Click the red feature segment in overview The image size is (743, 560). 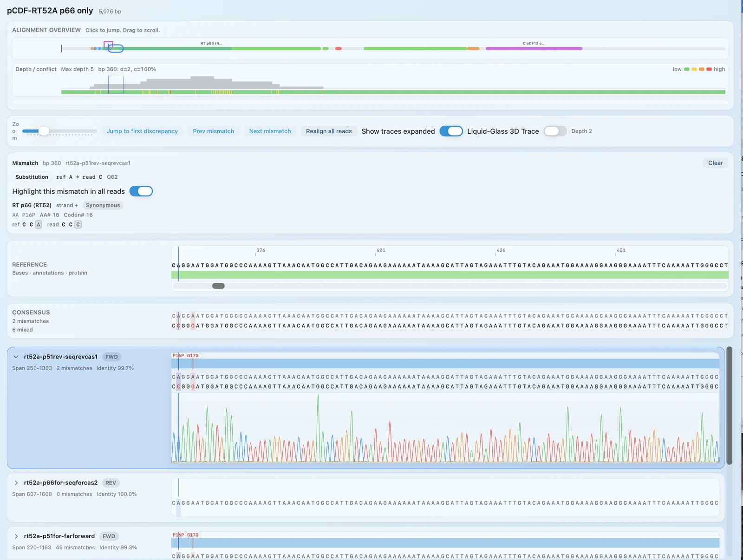tap(339, 48)
